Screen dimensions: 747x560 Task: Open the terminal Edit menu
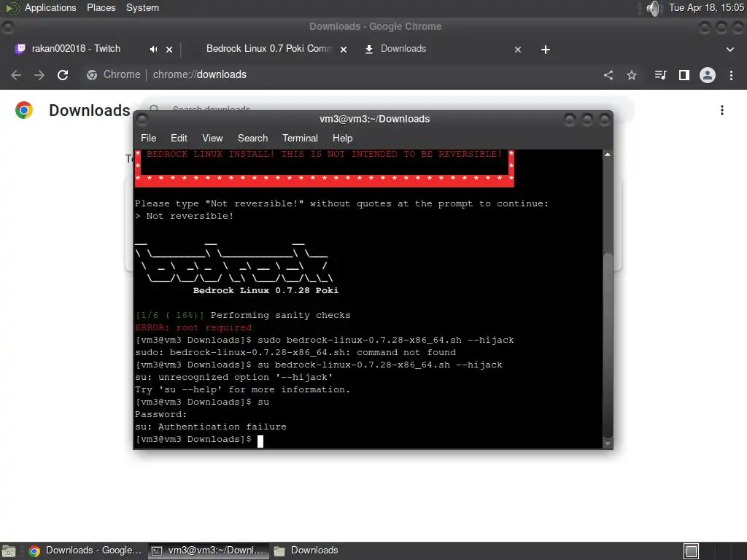pyautogui.click(x=179, y=138)
